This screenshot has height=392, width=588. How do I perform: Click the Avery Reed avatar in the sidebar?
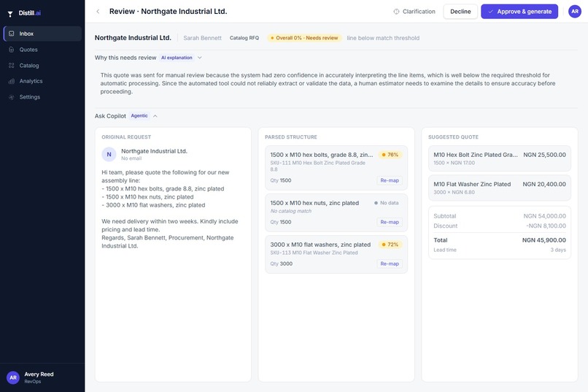pyautogui.click(x=13, y=377)
